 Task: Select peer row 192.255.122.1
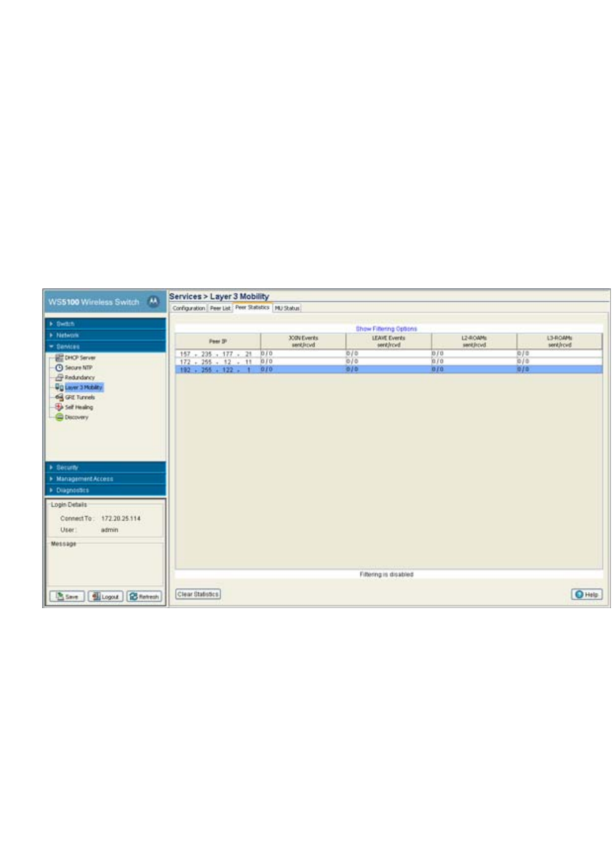[x=389, y=370]
